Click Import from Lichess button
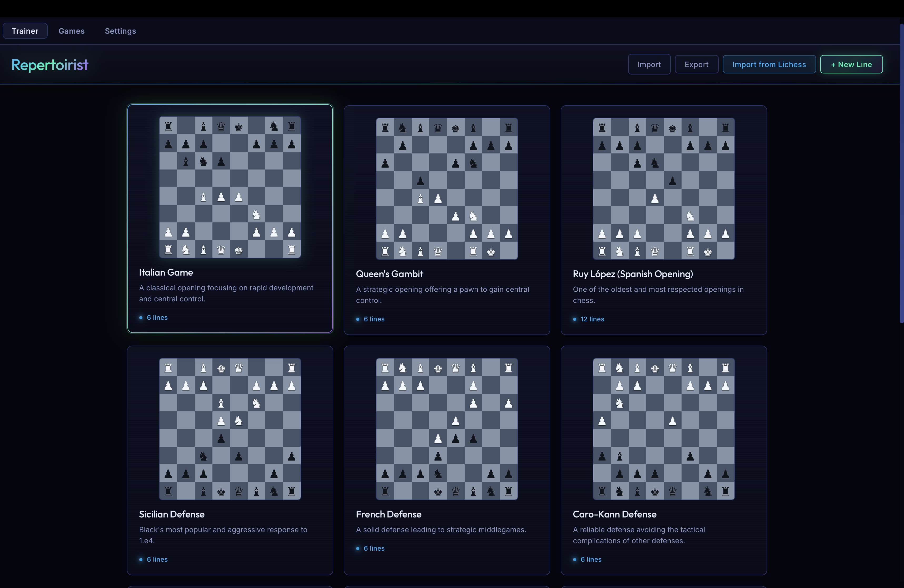 [769, 64]
